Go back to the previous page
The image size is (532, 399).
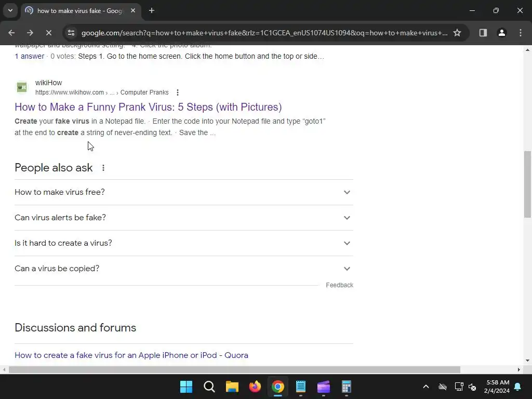point(11,33)
